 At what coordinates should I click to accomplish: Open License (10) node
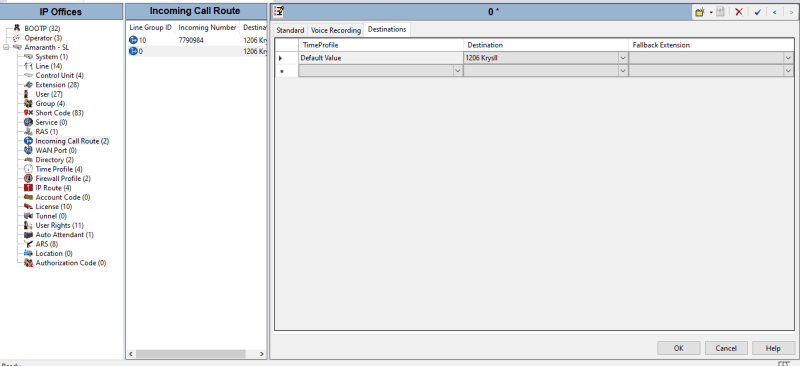[x=54, y=206]
